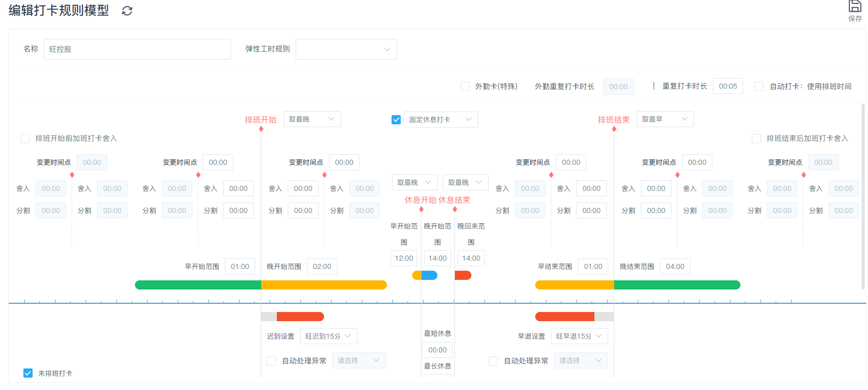Image resolution: width=868 pixels, height=390 pixels.
Task: Click the 晚结束范围 04:00 time field
Action: (675, 267)
